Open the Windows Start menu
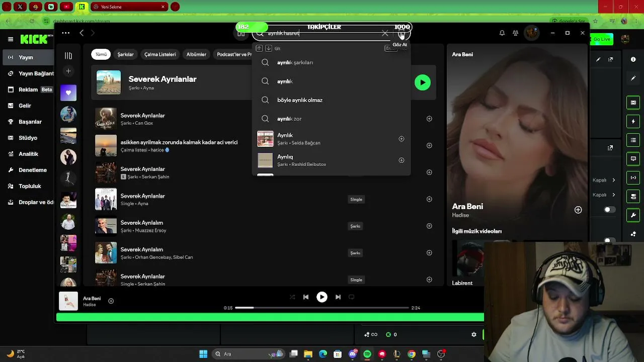 (x=203, y=354)
